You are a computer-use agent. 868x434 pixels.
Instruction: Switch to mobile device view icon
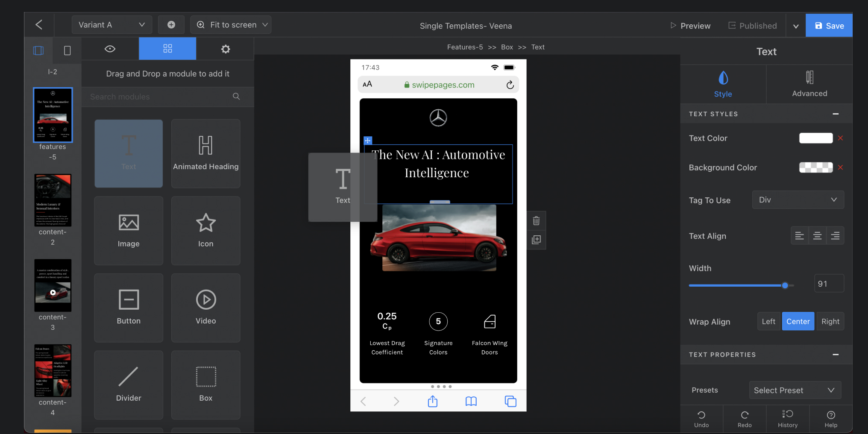(x=67, y=50)
